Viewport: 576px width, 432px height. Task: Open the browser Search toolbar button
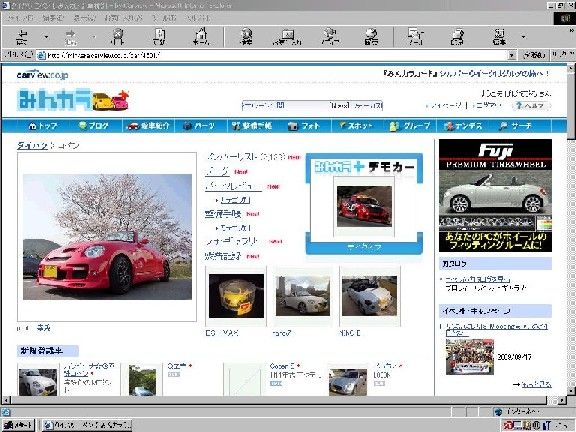pos(246,37)
